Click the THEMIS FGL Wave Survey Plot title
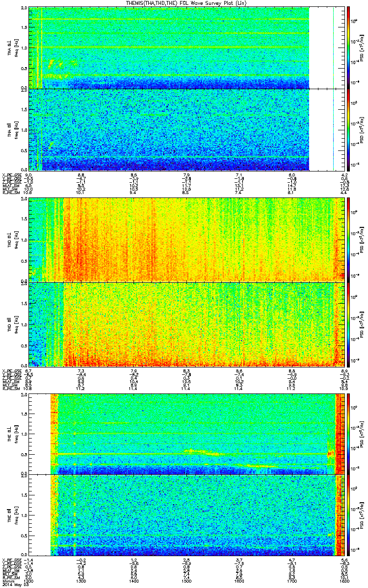368x588 pixels. point(187,3)
